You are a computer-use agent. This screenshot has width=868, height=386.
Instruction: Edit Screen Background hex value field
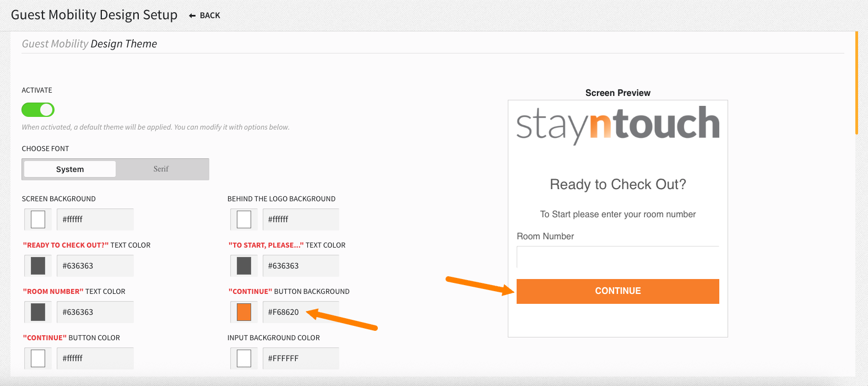click(95, 219)
